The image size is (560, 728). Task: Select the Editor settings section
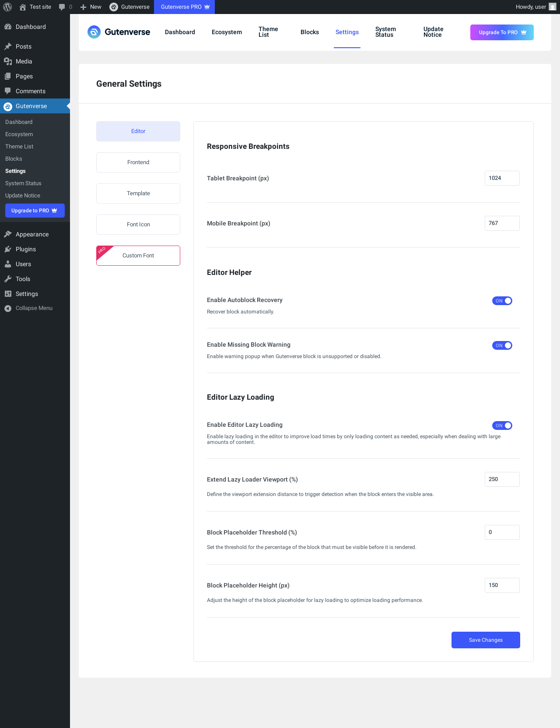click(x=138, y=131)
